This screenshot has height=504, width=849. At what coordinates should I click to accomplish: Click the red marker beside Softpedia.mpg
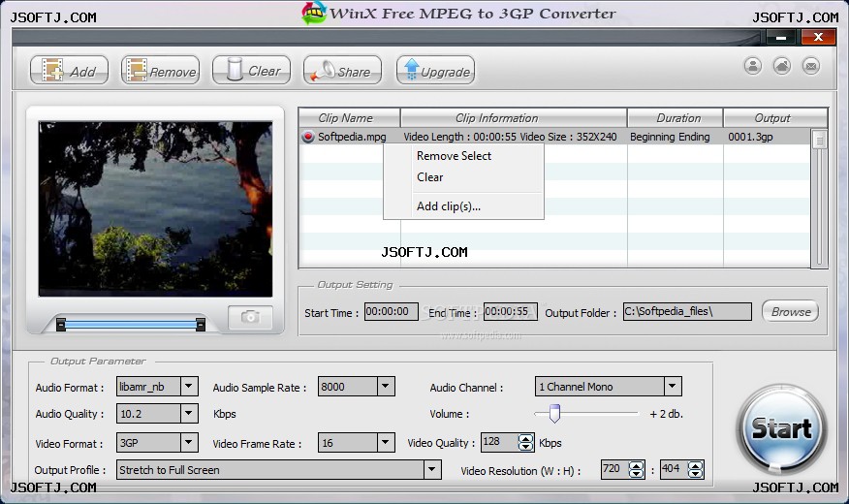[308, 137]
